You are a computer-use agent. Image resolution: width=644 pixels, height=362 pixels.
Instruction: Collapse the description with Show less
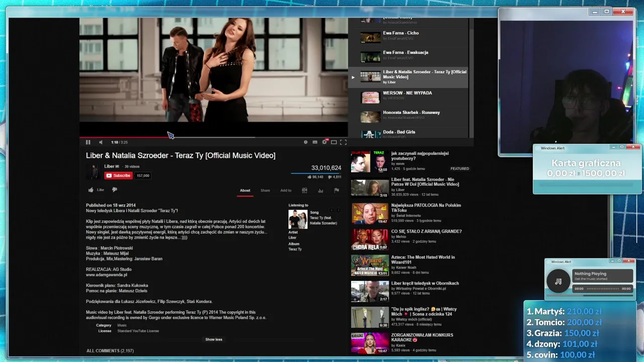214,339
